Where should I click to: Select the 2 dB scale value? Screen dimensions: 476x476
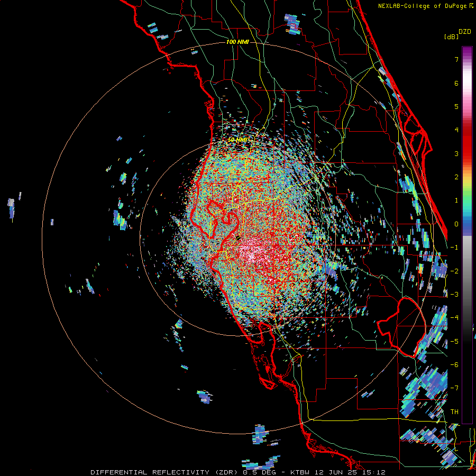click(456, 177)
